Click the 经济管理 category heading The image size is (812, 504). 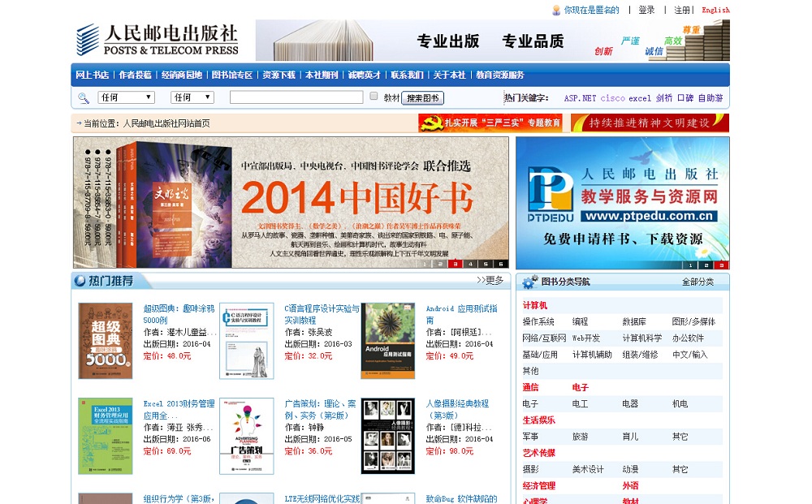(539, 486)
